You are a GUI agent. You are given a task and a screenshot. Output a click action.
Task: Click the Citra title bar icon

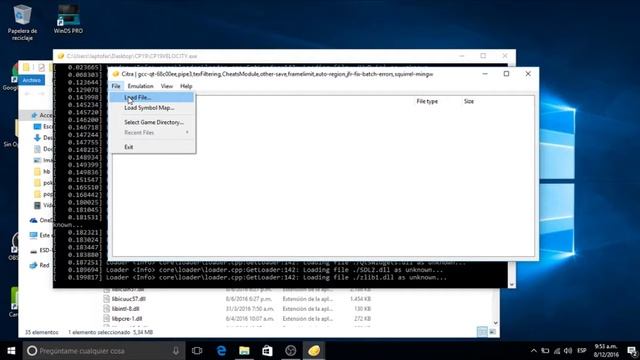116,74
